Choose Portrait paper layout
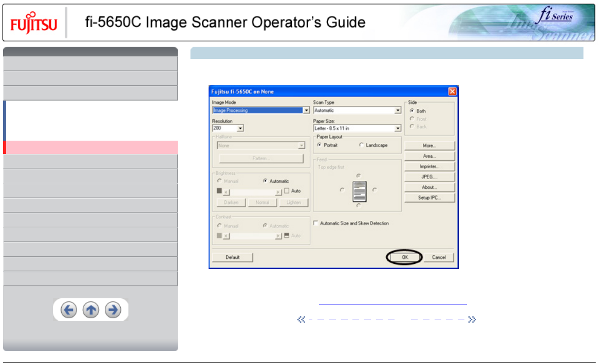Viewport: 599px width, 364px height. 320,145
